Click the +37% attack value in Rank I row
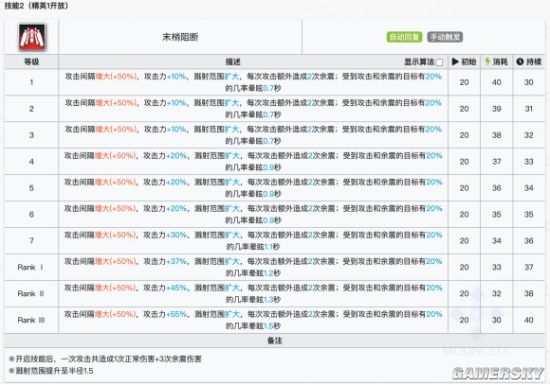Image resolution: width=550 pixels, height=385 pixels. pos(176,261)
